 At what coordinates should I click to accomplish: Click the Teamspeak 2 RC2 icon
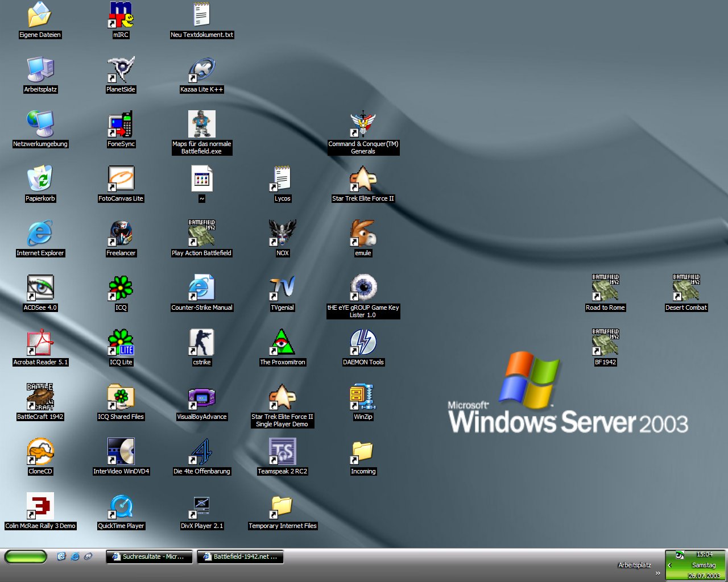click(282, 452)
